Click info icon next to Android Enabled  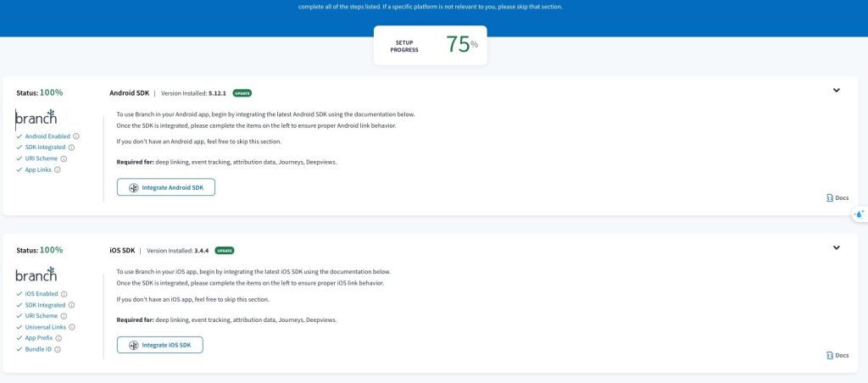pos(76,136)
